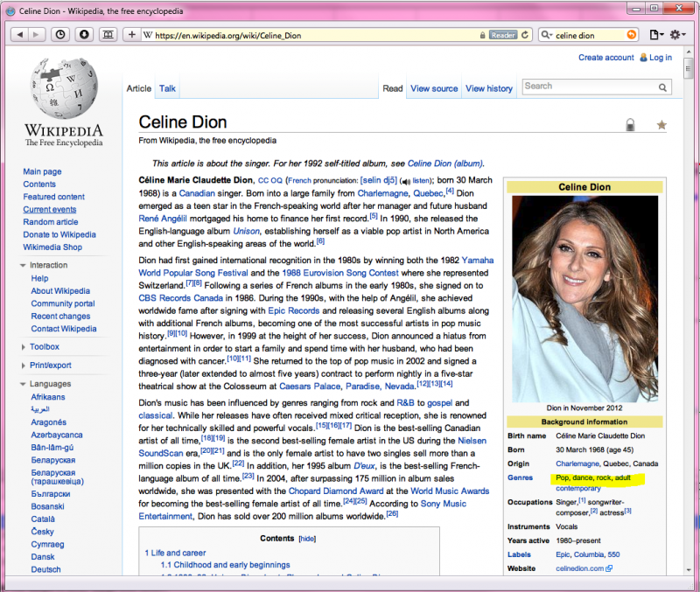This screenshot has width=700, height=592.
Task: Hide the Contents table via hide link
Action: pos(307,539)
